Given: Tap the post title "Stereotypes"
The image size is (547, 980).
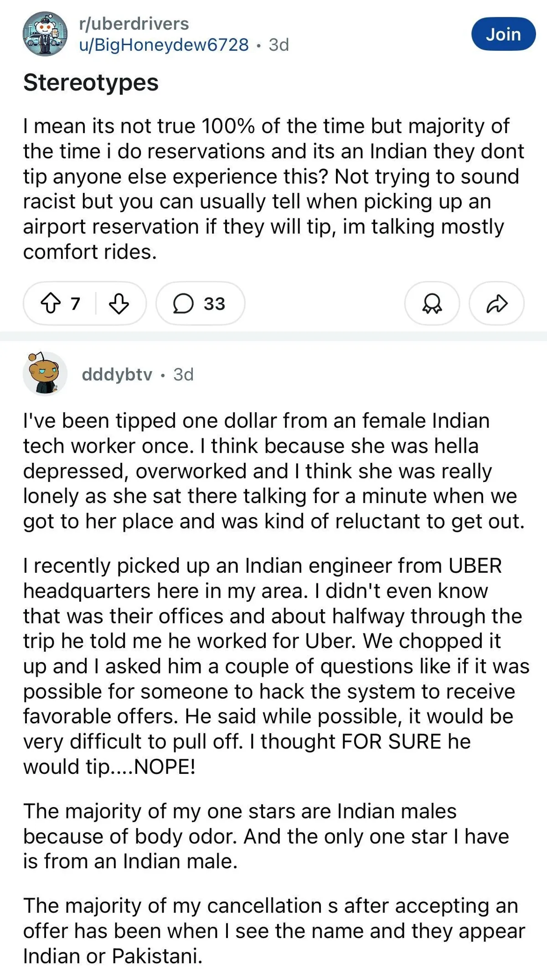Looking at the screenshot, I should (x=91, y=83).
